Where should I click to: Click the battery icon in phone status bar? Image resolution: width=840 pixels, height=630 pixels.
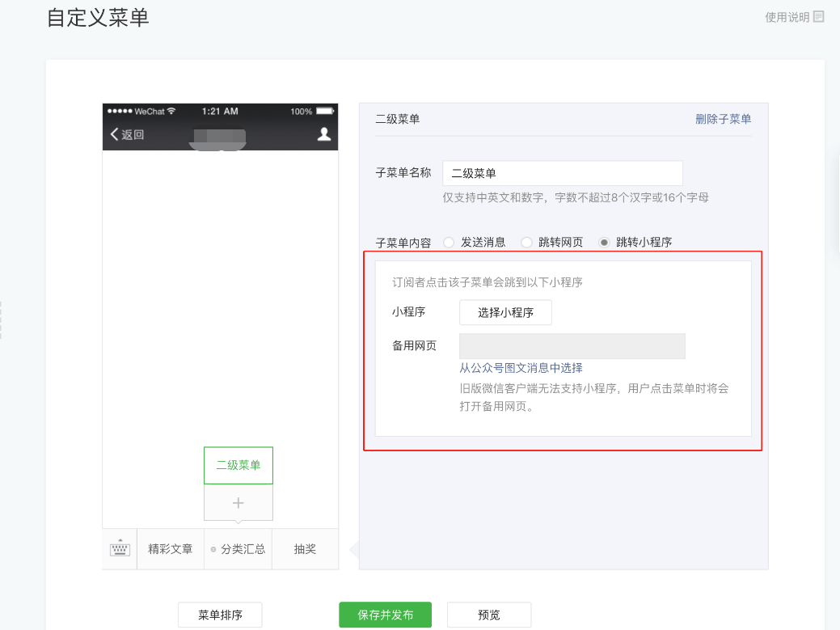[325, 111]
